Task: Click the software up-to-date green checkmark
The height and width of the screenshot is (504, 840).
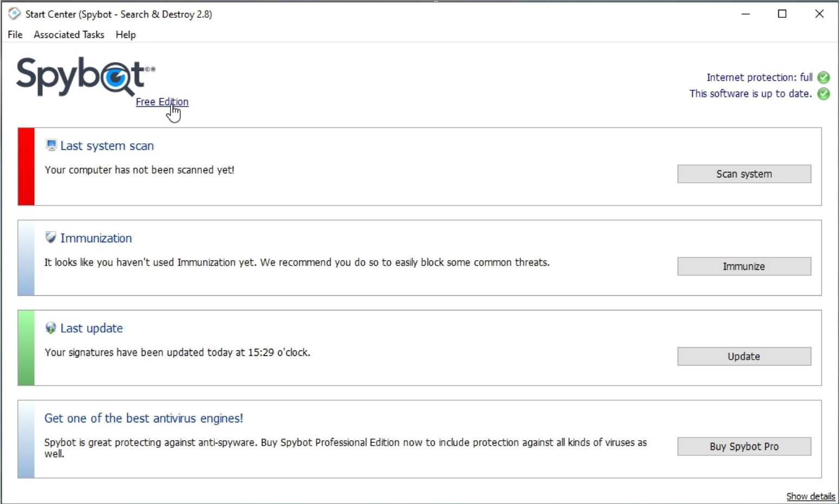Action: click(823, 94)
